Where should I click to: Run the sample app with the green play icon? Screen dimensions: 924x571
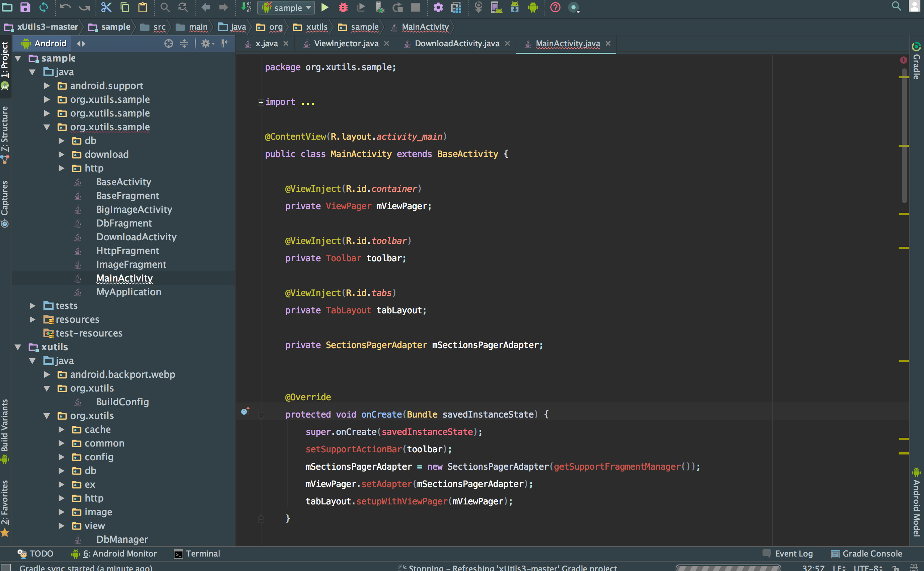pyautogui.click(x=325, y=7)
